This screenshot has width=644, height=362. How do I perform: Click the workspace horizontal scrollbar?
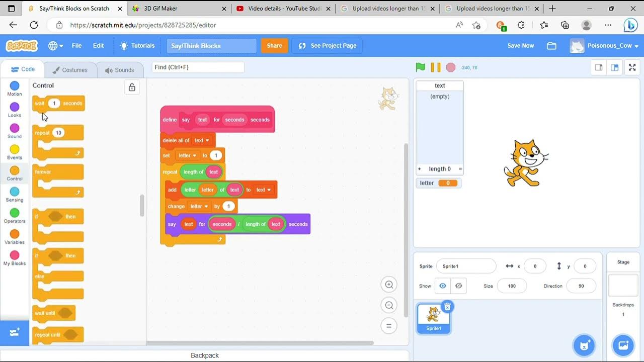(260, 343)
